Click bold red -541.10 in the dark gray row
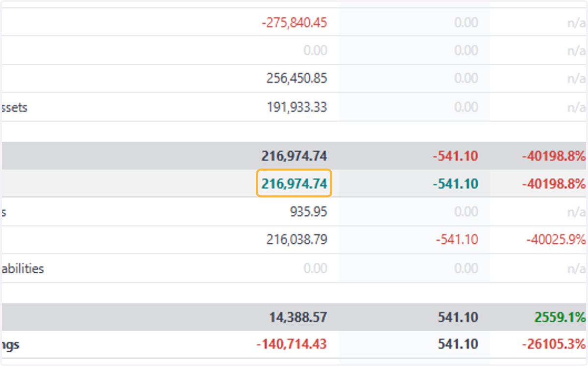588x366 pixels. 455,157
